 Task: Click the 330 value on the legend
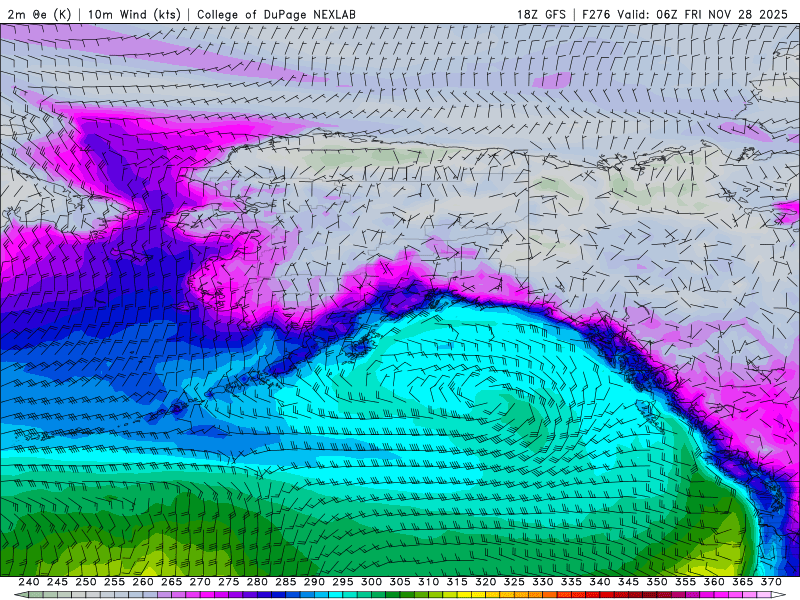pyautogui.click(x=543, y=582)
